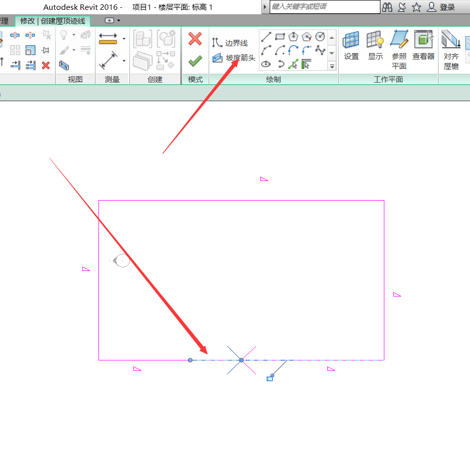Expand the Measure ruler dropdown arrow
Screen dimensions: 470x476
[124, 38]
